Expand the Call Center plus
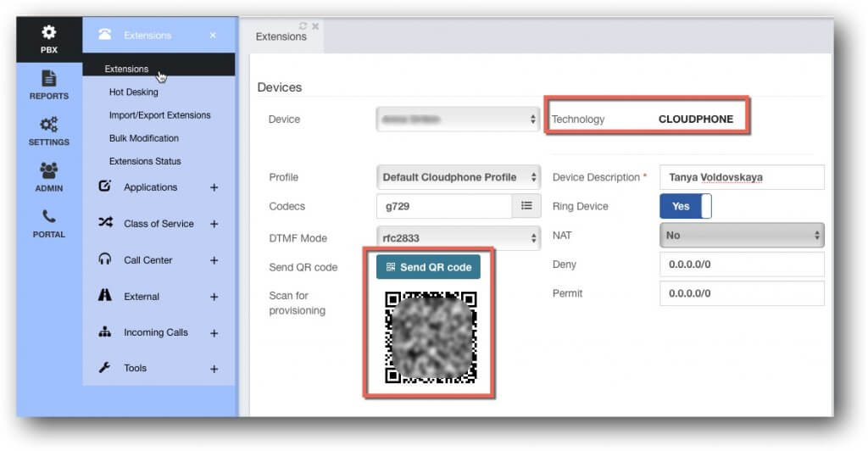The image size is (868, 451). [x=214, y=260]
